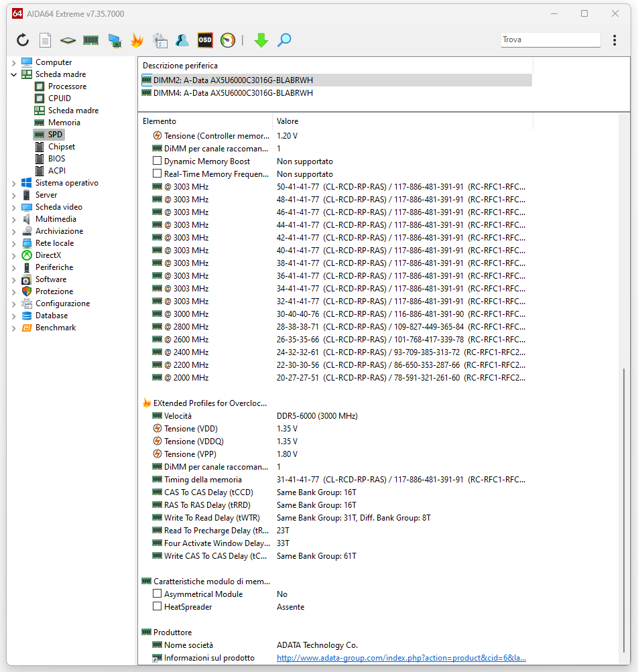This screenshot has height=672, width=638.
Task: Expand the Benchmark tree node
Action: 14,328
